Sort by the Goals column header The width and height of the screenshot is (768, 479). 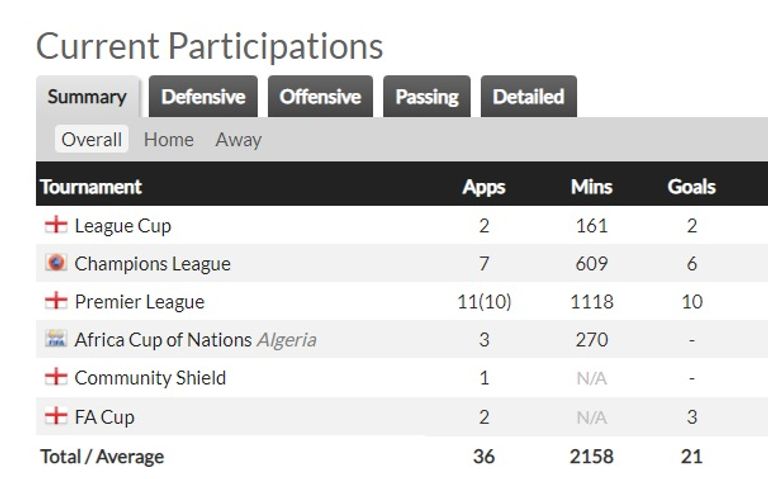point(691,187)
